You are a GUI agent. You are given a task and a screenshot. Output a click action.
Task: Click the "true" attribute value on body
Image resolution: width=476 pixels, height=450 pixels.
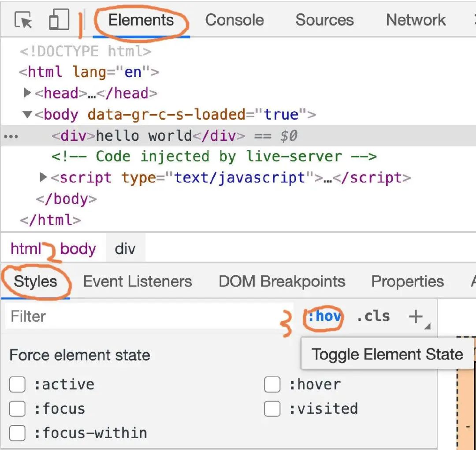pyautogui.click(x=280, y=115)
